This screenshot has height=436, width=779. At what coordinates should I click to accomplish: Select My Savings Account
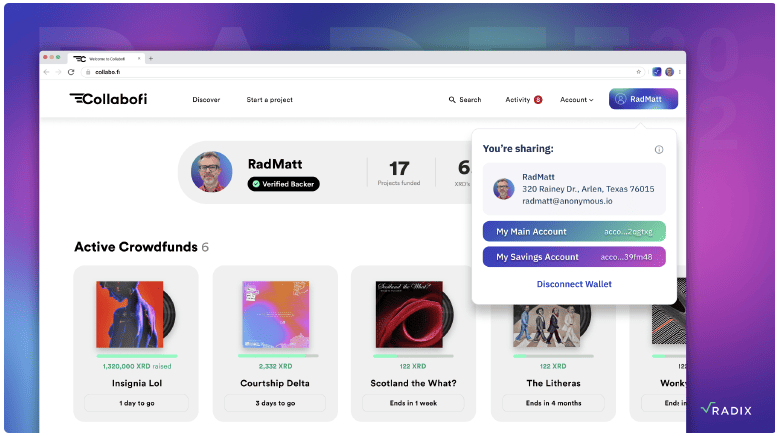pos(574,257)
